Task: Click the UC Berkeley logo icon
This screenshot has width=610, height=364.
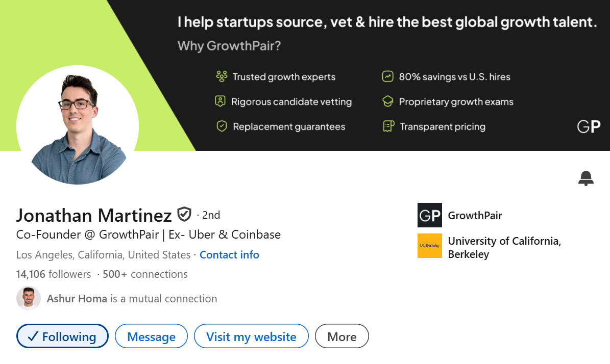Action: tap(429, 246)
